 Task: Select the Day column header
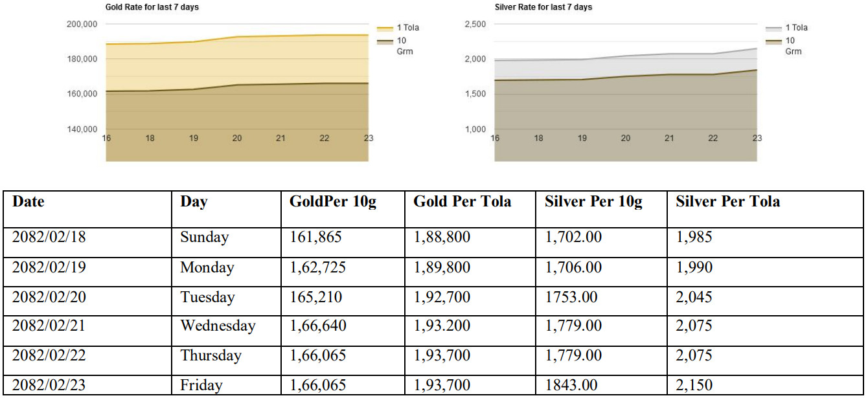pyautogui.click(x=194, y=202)
